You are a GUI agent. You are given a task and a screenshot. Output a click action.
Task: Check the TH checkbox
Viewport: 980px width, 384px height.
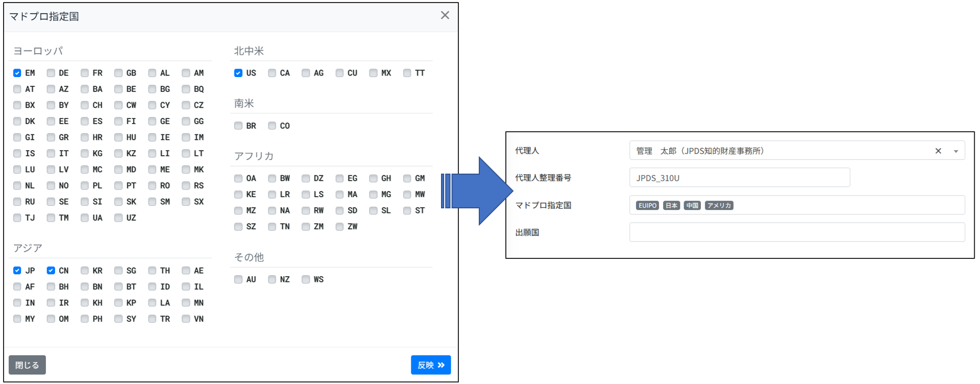[x=152, y=271]
